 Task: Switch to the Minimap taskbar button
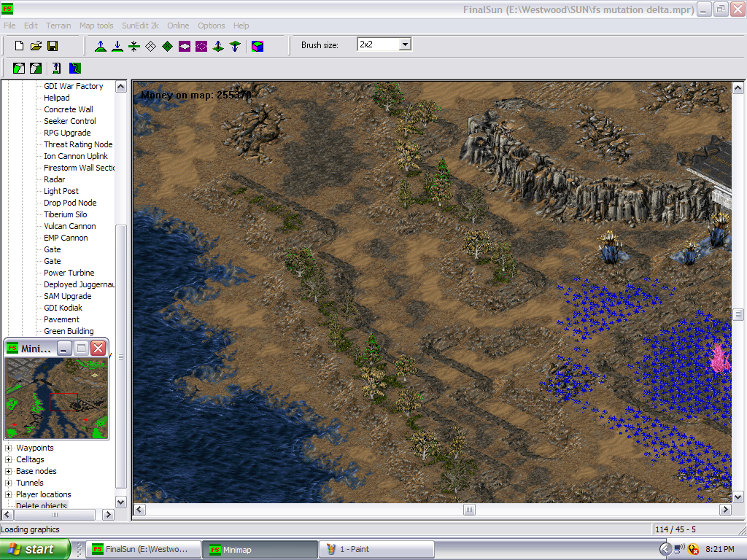coord(260,549)
